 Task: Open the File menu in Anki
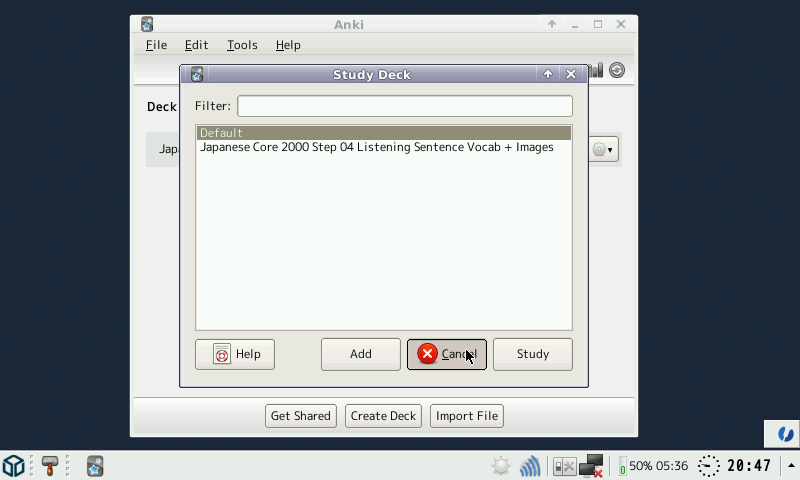[x=156, y=45]
